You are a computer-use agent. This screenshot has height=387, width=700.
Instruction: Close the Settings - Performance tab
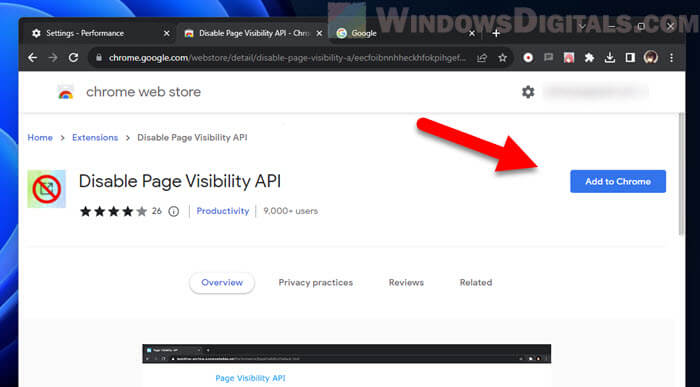167,33
